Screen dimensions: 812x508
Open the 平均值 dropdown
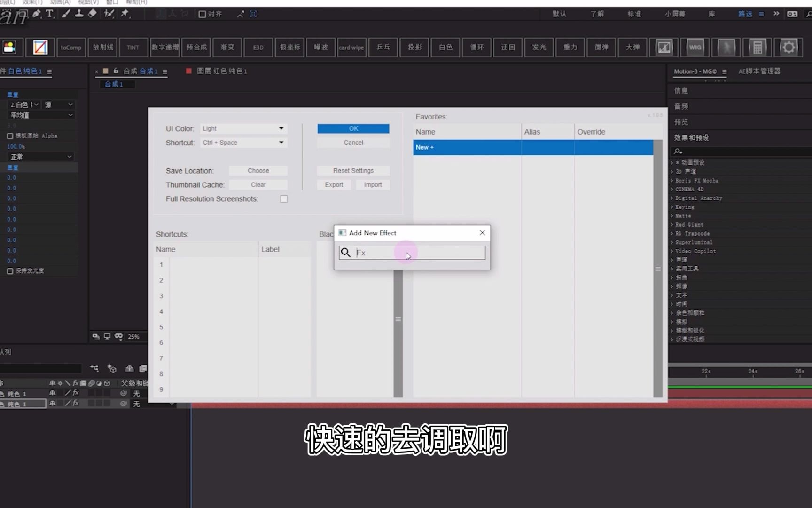click(41, 115)
